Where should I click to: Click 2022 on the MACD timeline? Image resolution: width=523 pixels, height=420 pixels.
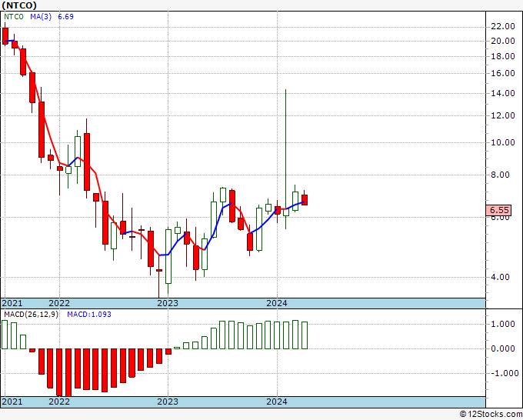pos(59,402)
